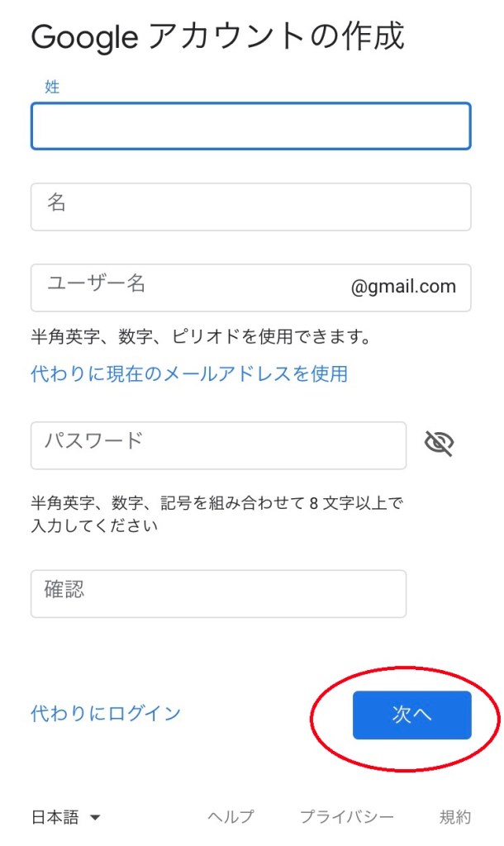Viewport: 504px width, 846px height.
Task: Click the small blue 姓 floating label
Action: click(x=52, y=88)
